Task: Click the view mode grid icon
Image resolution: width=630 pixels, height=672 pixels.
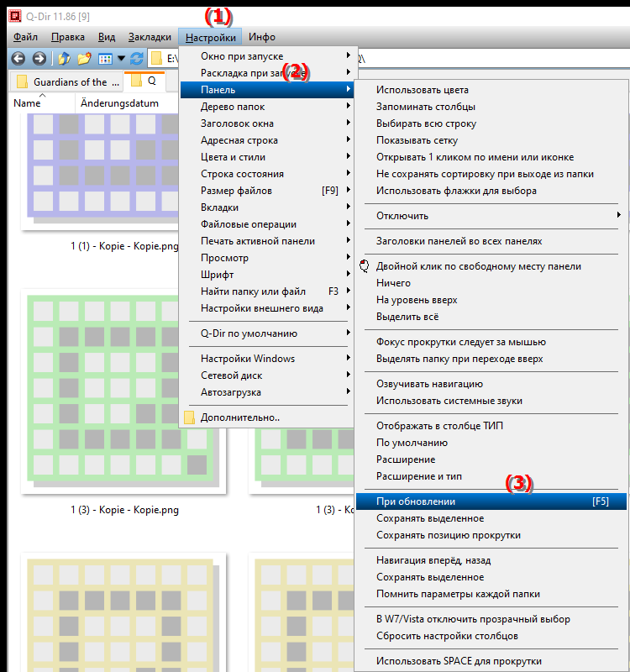Action: coord(105,59)
